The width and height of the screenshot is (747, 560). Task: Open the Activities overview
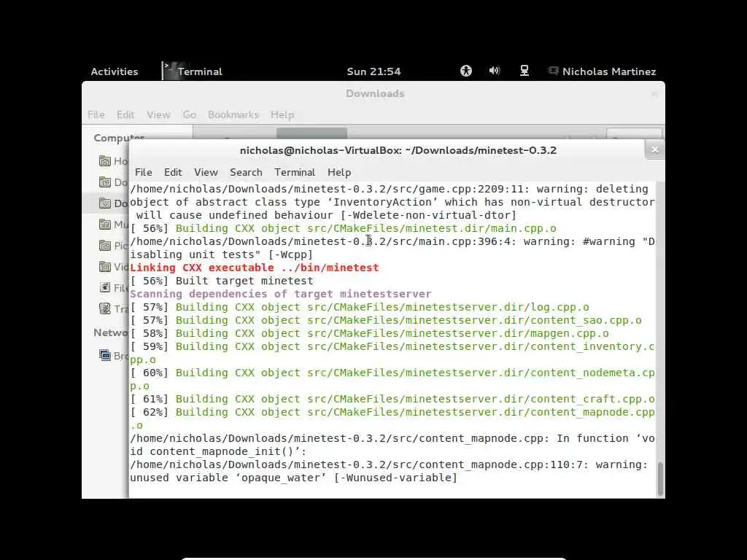[x=115, y=71]
